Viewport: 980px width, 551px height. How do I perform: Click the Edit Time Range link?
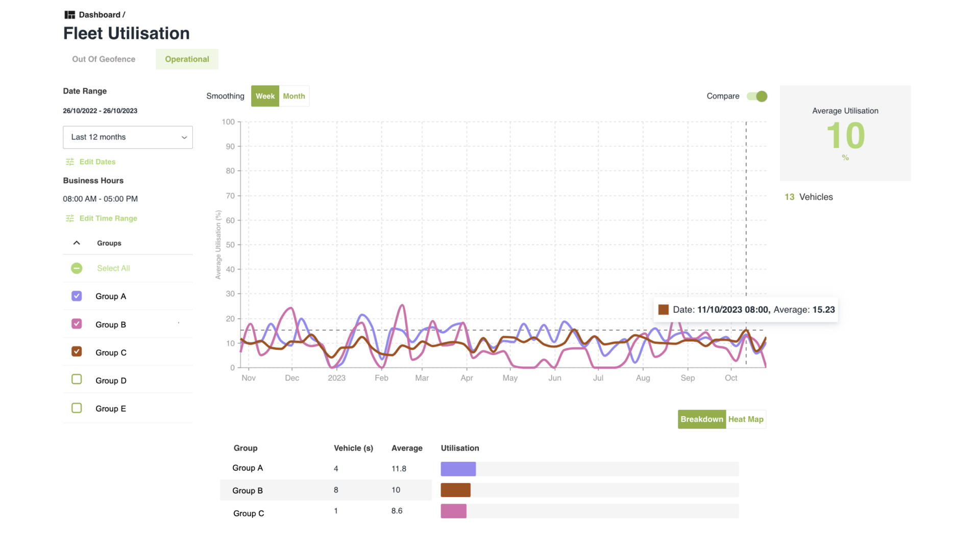coord(108,218)
